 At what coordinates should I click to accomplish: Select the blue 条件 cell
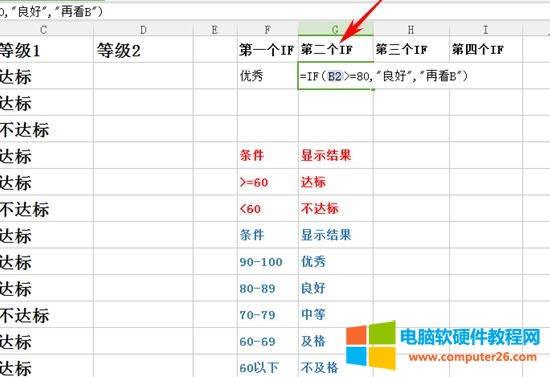[x=268, y=235]
